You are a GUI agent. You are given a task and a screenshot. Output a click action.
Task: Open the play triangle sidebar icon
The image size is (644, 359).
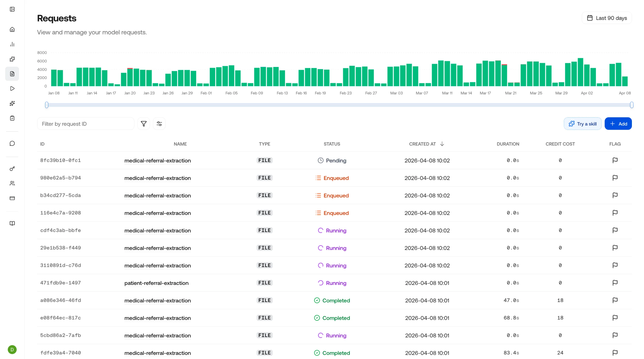tap(12, 89)
